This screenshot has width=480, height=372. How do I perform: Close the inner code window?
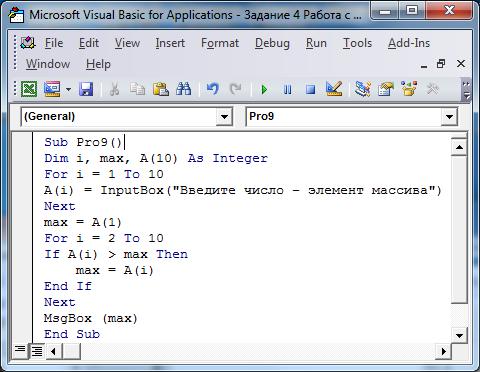coord(461,63)
